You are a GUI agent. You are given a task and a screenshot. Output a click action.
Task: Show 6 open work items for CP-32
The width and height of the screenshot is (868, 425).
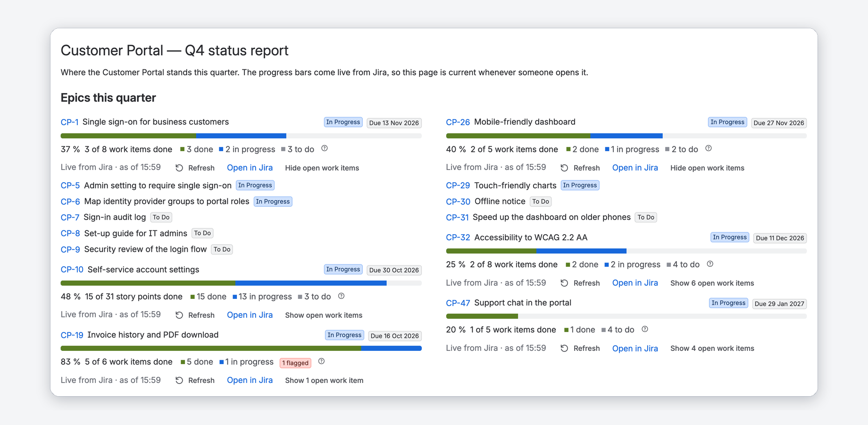tap(712, 283)
